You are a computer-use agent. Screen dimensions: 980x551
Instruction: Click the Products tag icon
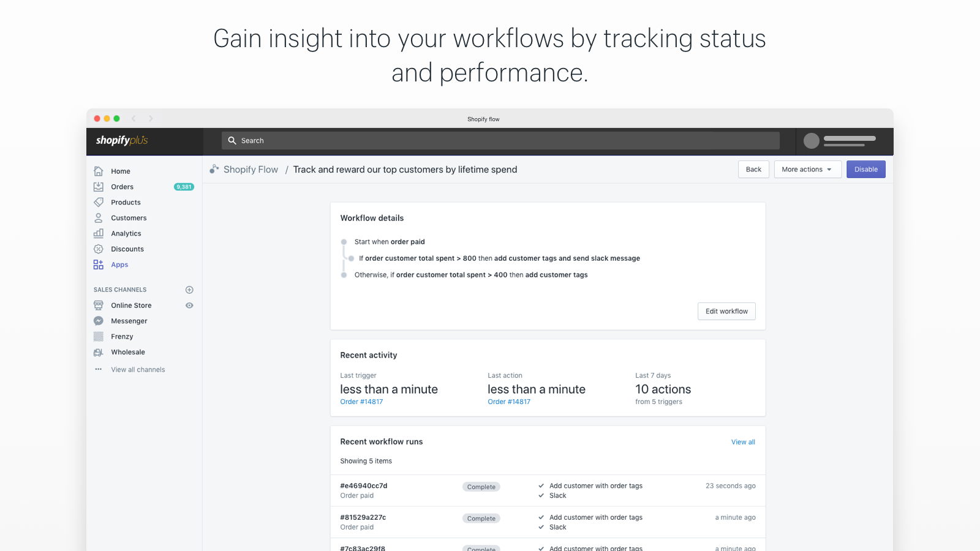coord(98,203)
